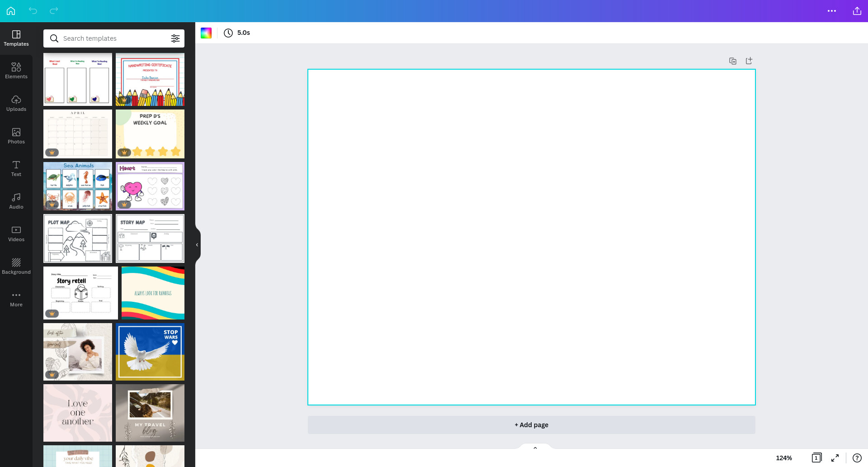Image resolution: width=868 pixels, height=467 pixels.
Task: Click the redo arrow icon
Action: coord(54,10)
